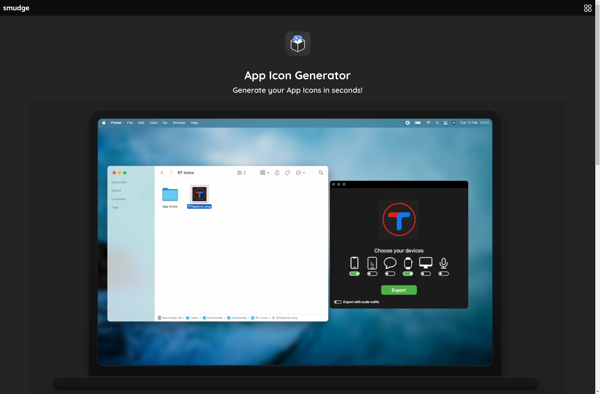Go forward in the Finder window
Viewport: 600px width, 394px height.
coord(171,173)
